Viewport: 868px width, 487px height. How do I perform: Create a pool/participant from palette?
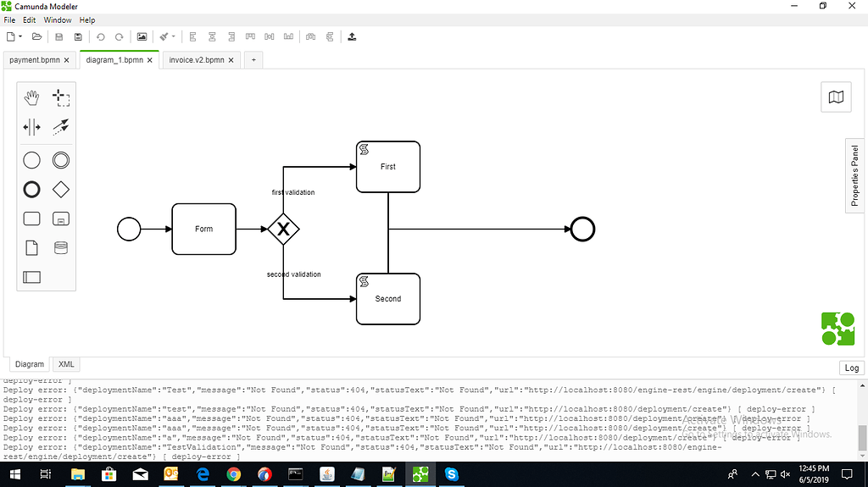point(31,277)
